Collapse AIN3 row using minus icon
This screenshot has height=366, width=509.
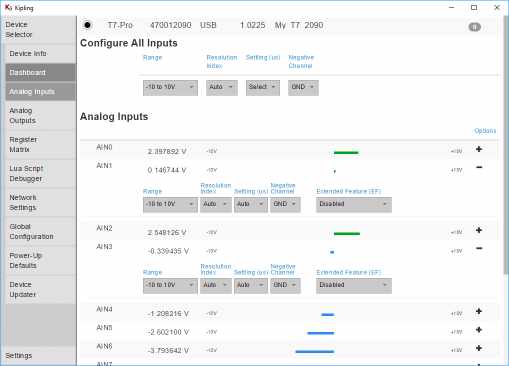point(479,248)
